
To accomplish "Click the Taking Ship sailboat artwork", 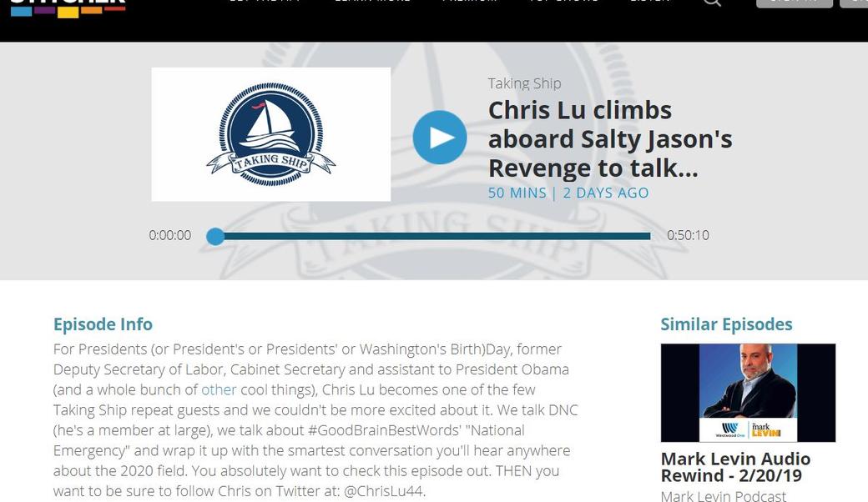I will (270, 134).
